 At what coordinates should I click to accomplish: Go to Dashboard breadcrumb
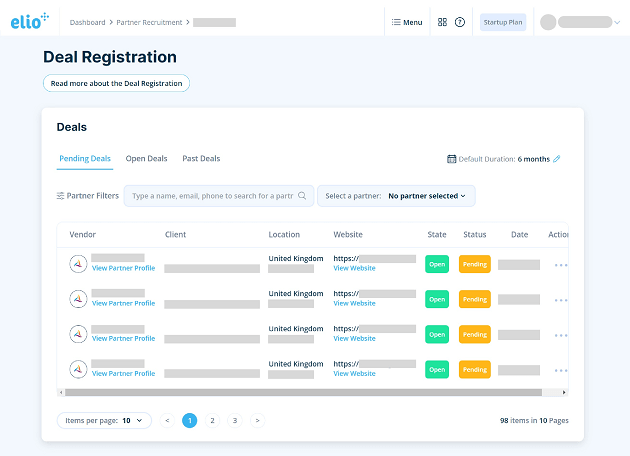coord(87,22)
